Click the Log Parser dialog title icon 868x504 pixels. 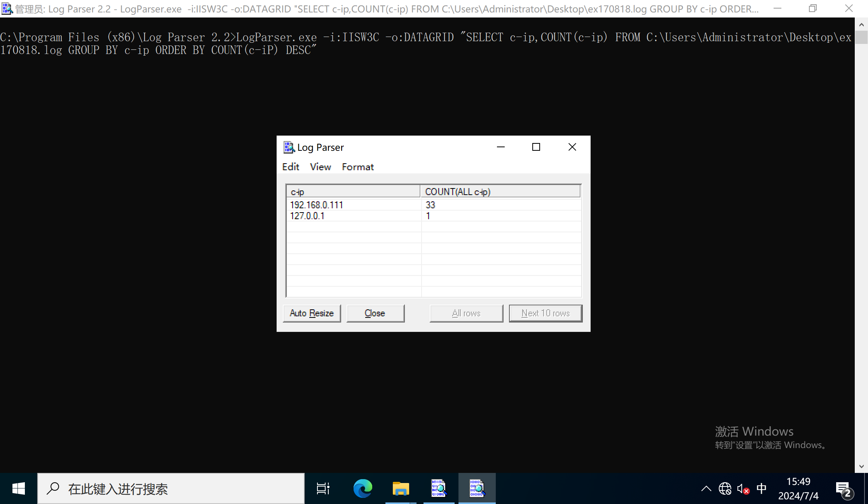[x=289, y=147]
